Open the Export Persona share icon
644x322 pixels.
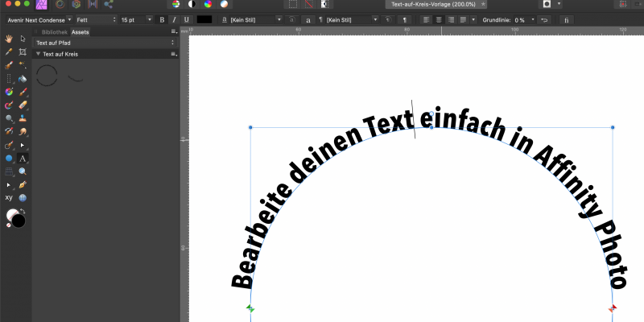(x=109, y=4)
